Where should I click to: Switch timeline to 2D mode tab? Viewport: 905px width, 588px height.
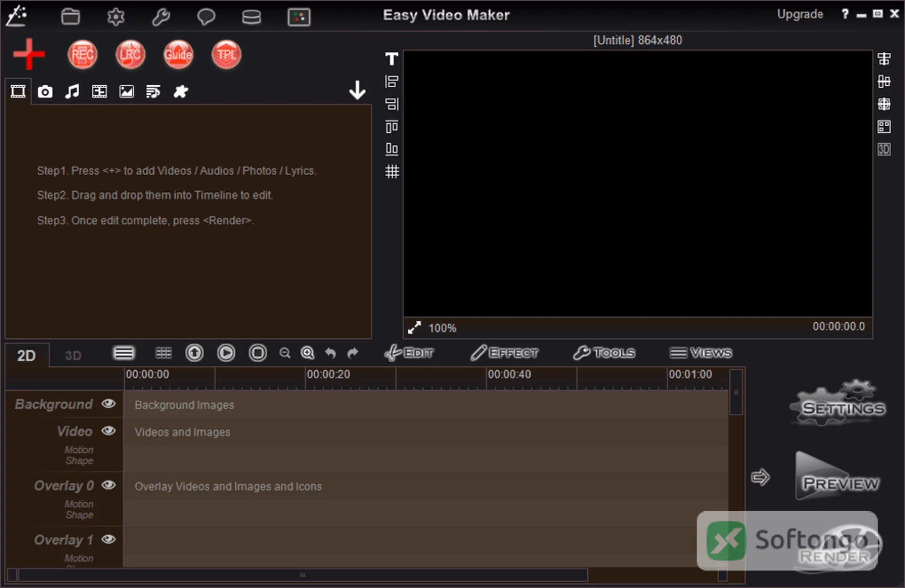26,355
